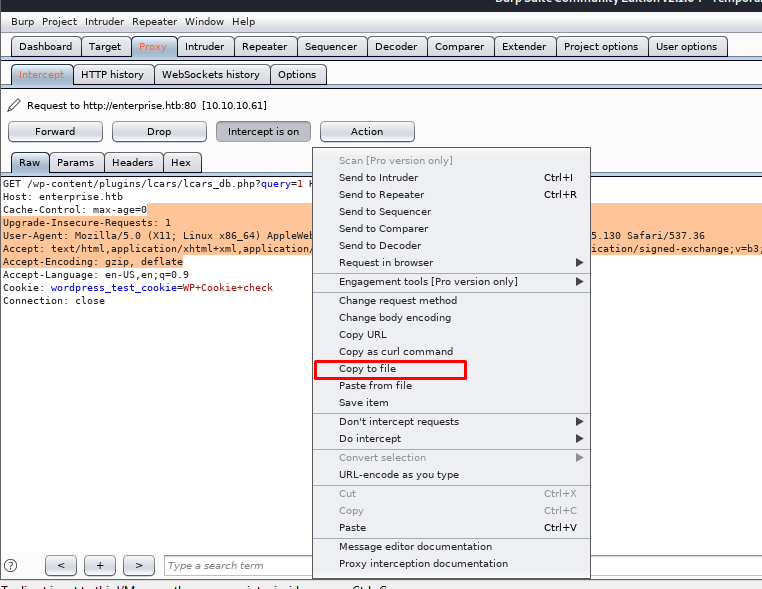Screen dimensions: 762x589
Task: Click the next match '>' button
Action: coord(139,565)
